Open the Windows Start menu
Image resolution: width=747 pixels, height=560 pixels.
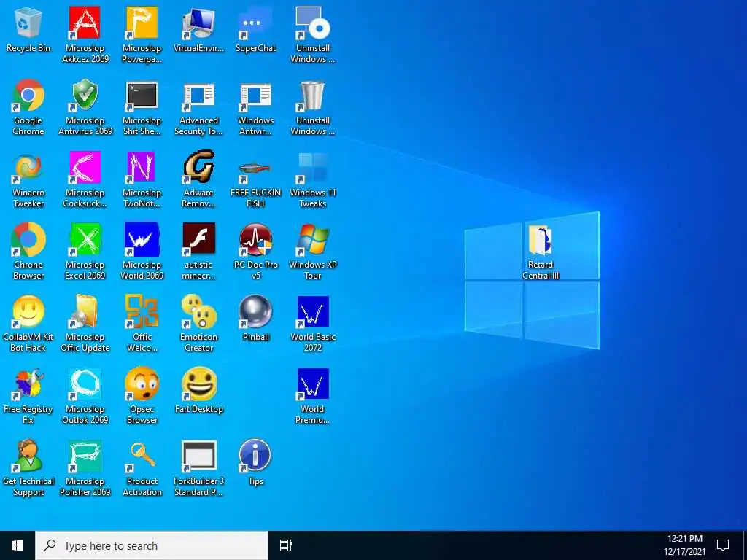(18, 545)
